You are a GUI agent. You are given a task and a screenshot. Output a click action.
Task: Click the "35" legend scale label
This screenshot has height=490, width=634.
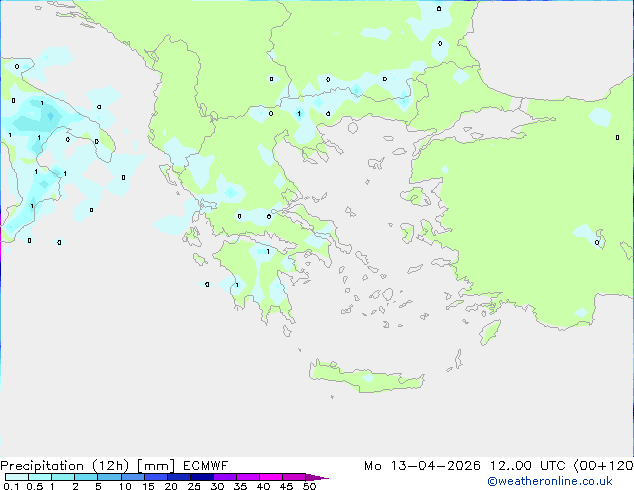coord(240,486)
